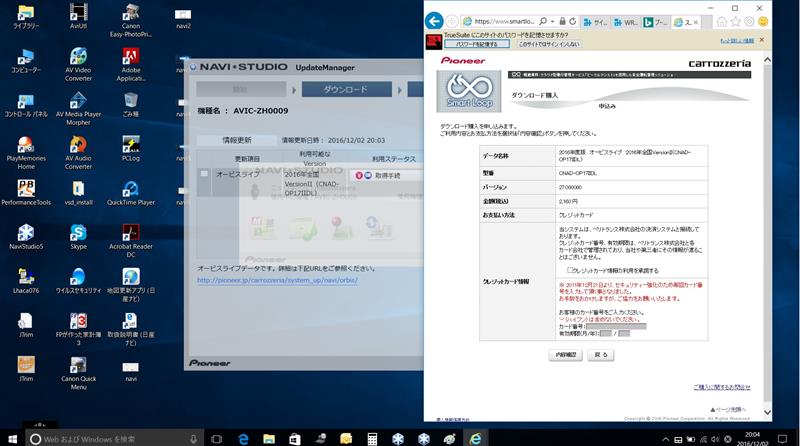Click the IE address bar URL
800x446 pixels.
[x=504, y=21]
